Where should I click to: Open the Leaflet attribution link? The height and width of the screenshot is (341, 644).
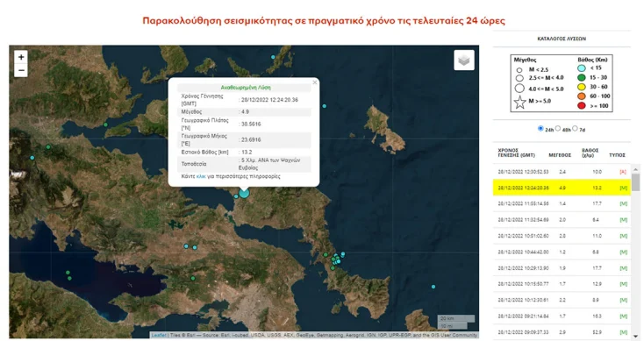[x=159, y=335]
